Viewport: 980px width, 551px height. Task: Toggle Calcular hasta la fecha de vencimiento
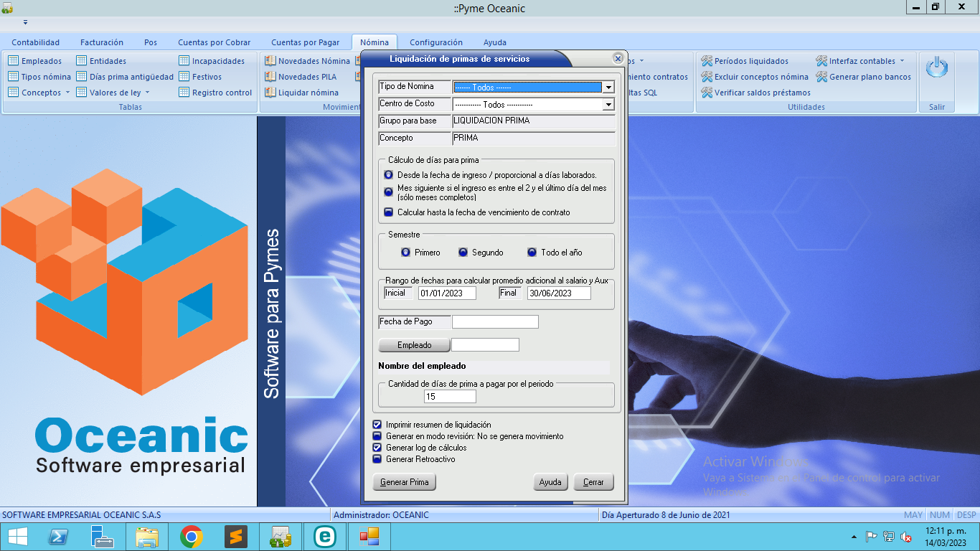click(388, 212)
